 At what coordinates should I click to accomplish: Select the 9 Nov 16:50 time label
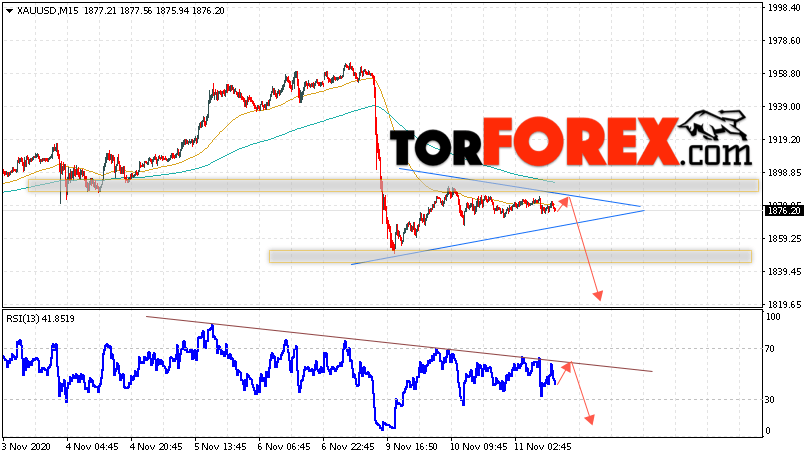(412, 446)
